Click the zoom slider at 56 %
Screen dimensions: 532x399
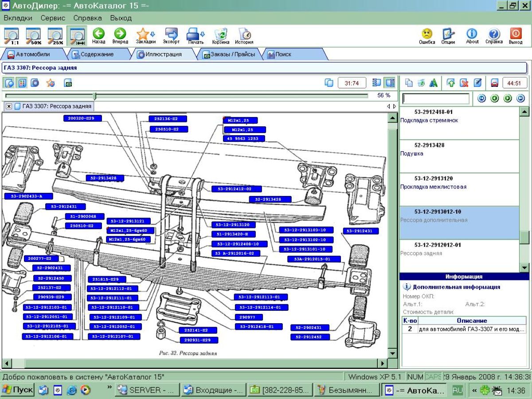coord(94,96)
